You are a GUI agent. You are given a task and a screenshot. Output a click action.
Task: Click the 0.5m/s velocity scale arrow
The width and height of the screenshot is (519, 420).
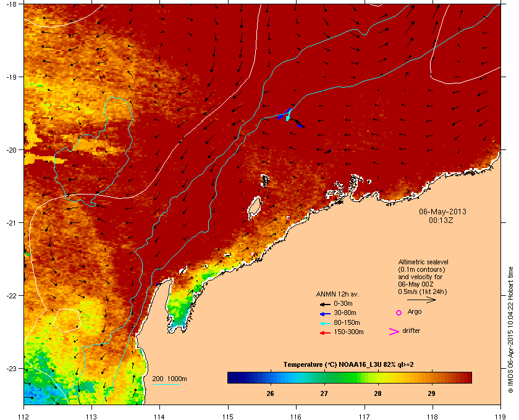point(421,300)
